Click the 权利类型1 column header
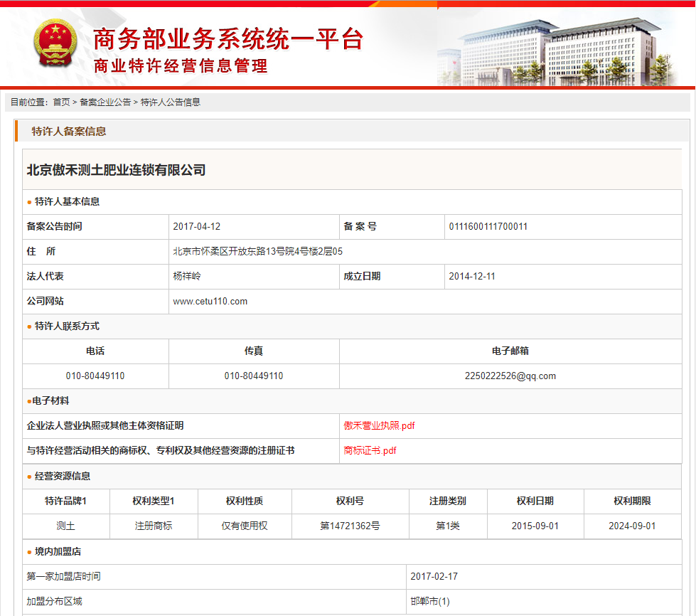 (x=154, y=501)
